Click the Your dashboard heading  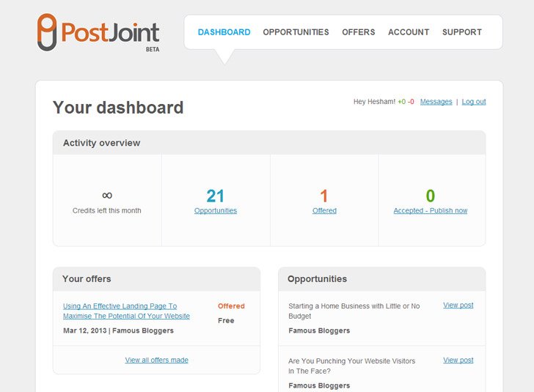tap(118, 108)
